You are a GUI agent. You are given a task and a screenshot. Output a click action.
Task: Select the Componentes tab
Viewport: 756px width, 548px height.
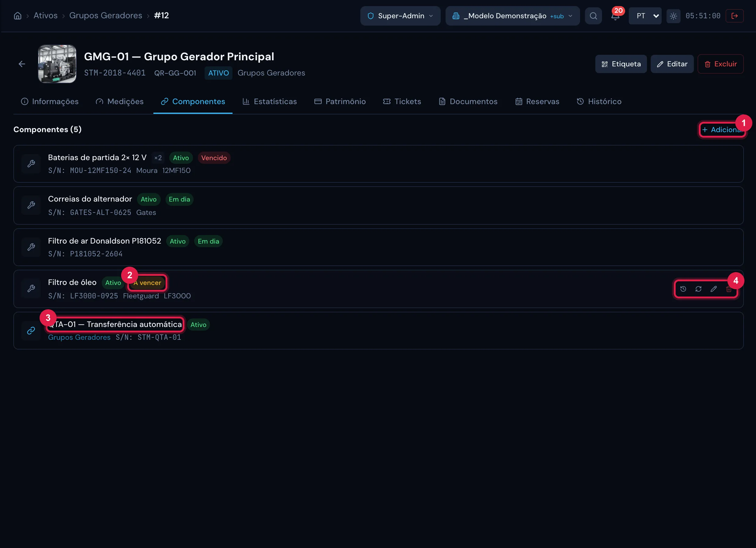click(x=193, y=101)
